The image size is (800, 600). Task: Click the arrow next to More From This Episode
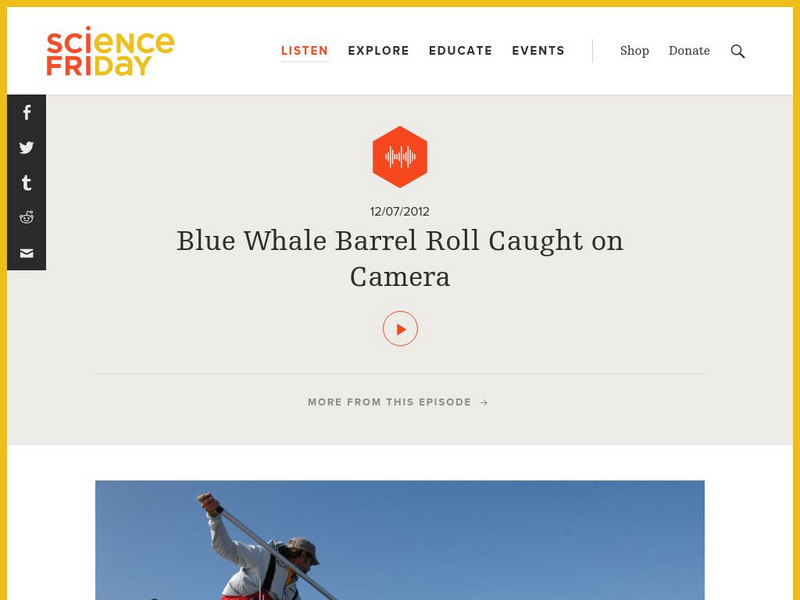484,403
